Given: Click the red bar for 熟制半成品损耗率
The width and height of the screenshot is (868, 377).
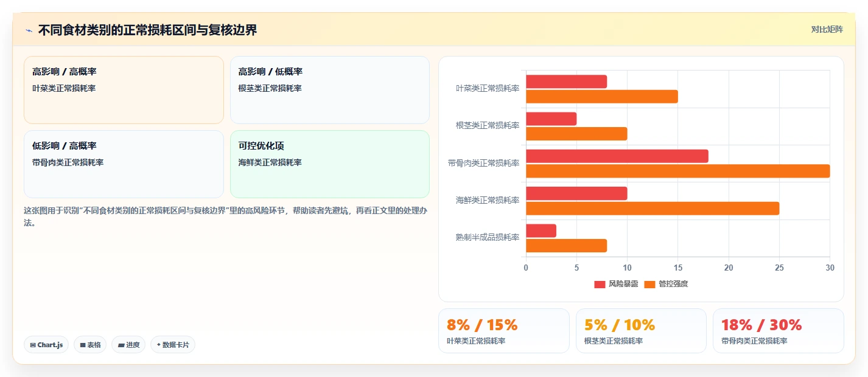Looking at the screenshot, I should click(x=541, y=230).
